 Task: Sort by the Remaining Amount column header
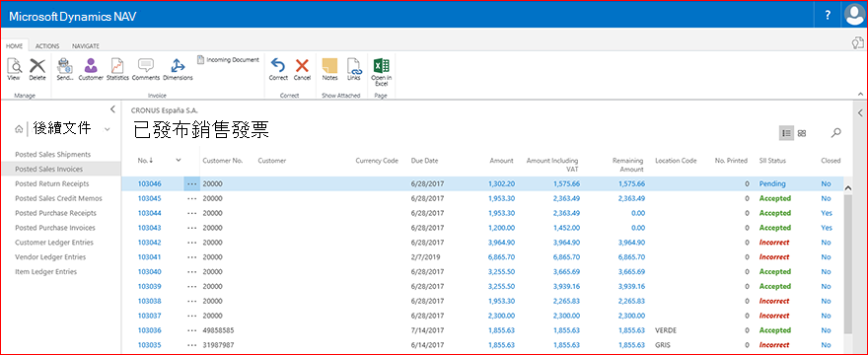pos(627,165)
